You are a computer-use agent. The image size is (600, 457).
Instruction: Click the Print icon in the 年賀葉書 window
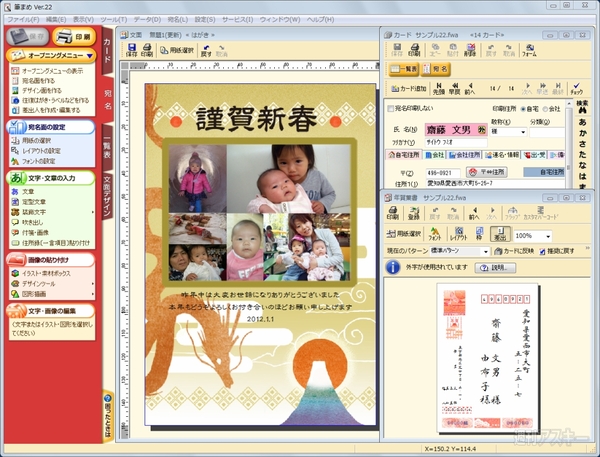click(393, 213)
